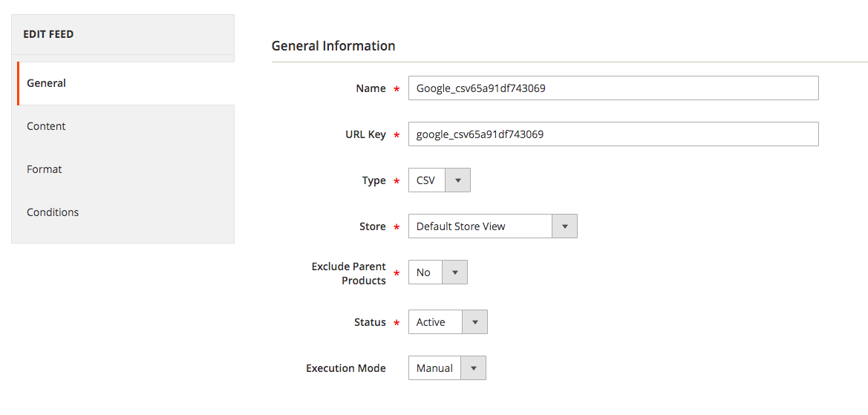Click the Store field label
Image resolution: width=868 pixels, height=415 pixels.
(x=372, y=226)
